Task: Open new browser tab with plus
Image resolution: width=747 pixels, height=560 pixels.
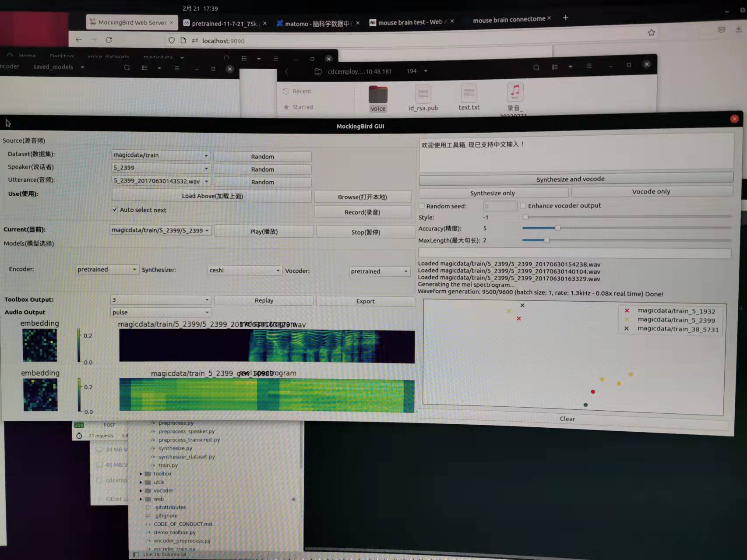Action: [566, 18]
